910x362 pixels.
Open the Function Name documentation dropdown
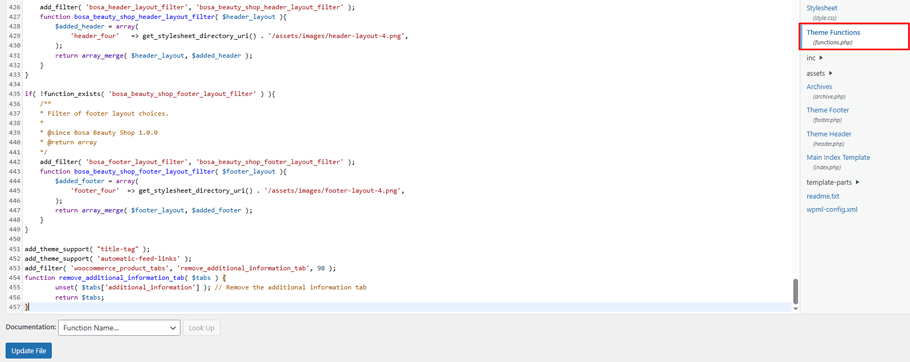click(119, 328)
